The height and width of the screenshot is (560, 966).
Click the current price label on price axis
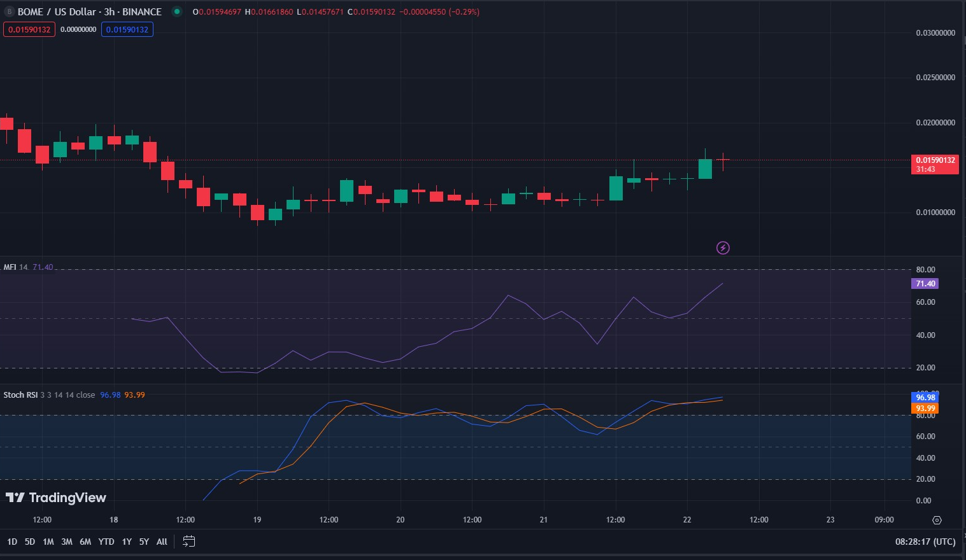(935, 164)
